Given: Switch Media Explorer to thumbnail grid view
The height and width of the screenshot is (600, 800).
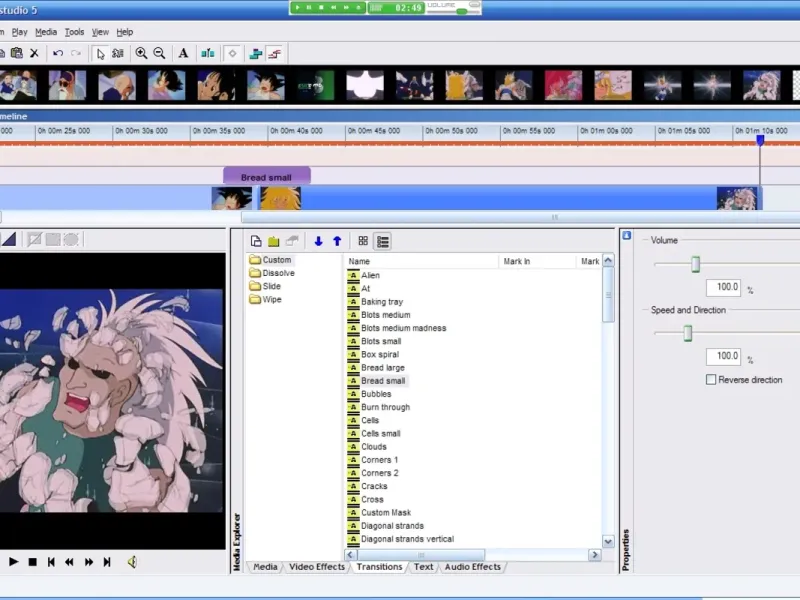Looking at the screenshot, I should pos(363,241).
